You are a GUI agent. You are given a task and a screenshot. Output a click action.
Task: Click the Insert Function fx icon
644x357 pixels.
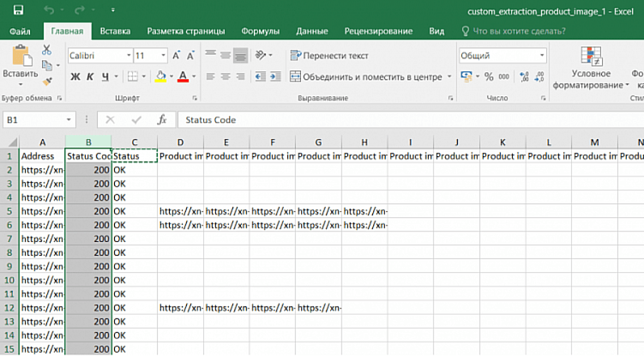[161, 120]
